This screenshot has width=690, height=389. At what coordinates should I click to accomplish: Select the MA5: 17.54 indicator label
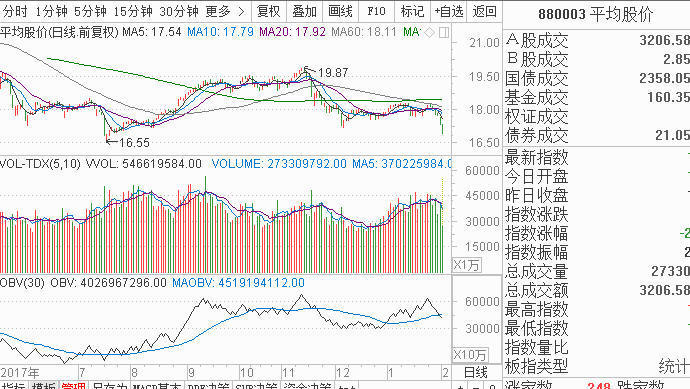pos(152,32)
